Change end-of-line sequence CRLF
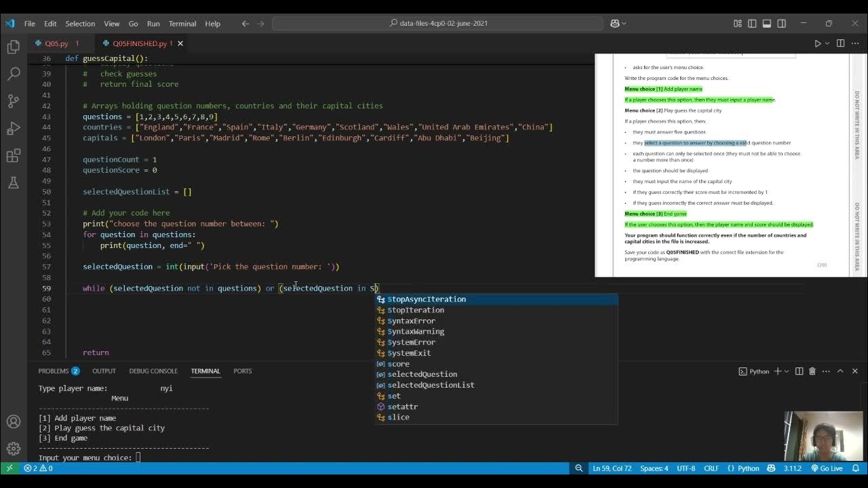The height and width of the screenshot is (488, 868). click(x=711, y=468)
